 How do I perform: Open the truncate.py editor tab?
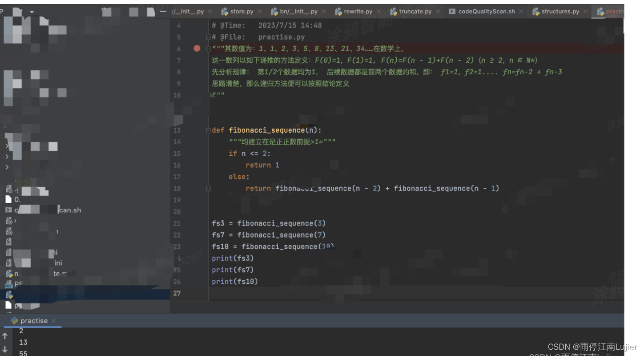(415, 12)
